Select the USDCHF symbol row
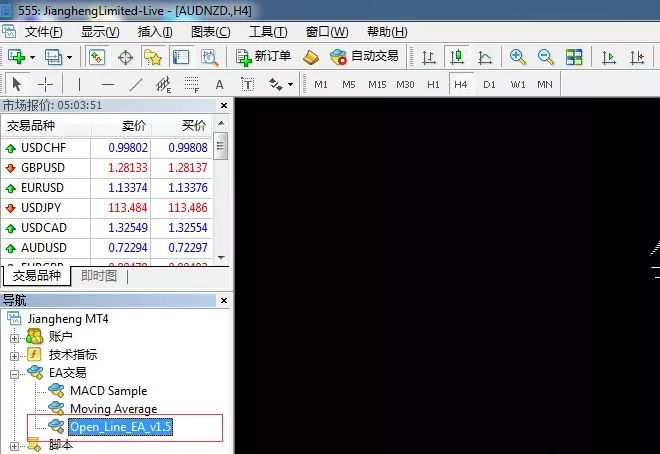Screen dimensions: 660x454 (107, 148)
